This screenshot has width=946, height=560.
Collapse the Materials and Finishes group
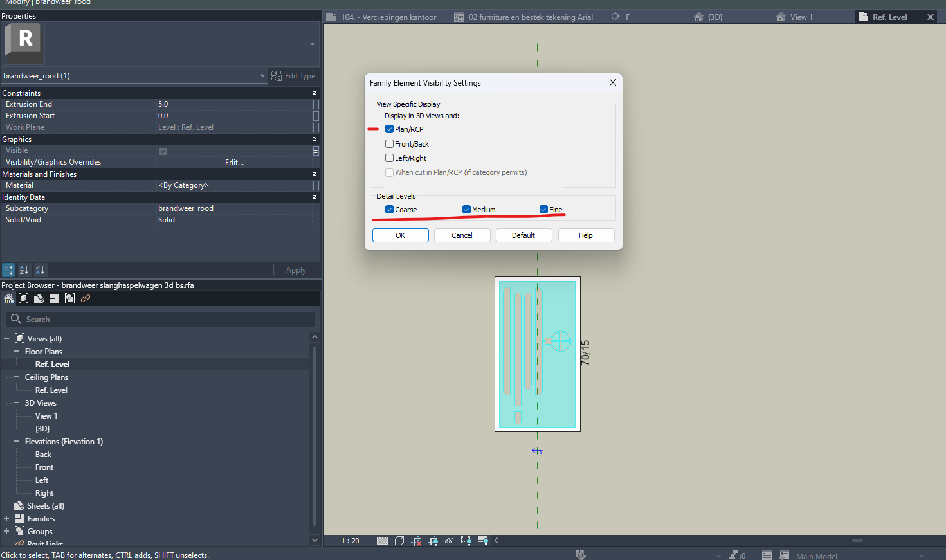[x=314, y=174]
